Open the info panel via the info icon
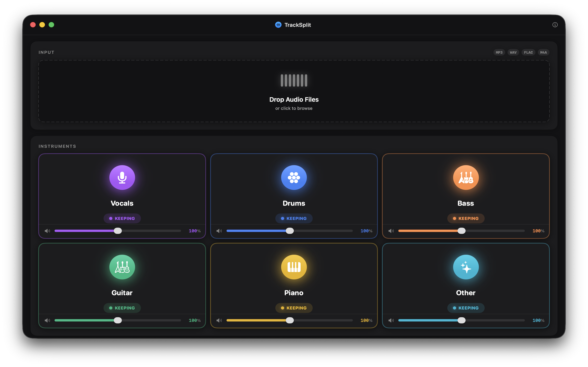588x367 pixels. click(x=555, y=25)
